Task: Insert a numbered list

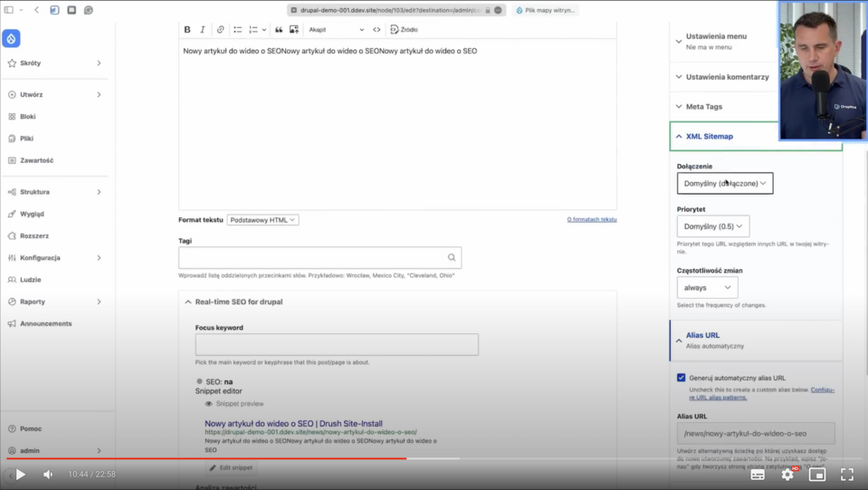Action: pyautogui.click(x=253, y=29)
